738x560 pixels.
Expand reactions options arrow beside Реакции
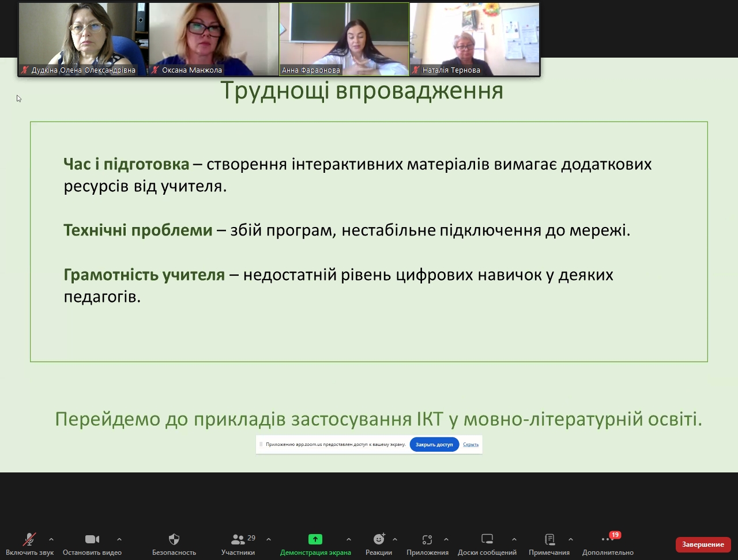(x=395, y=540)
